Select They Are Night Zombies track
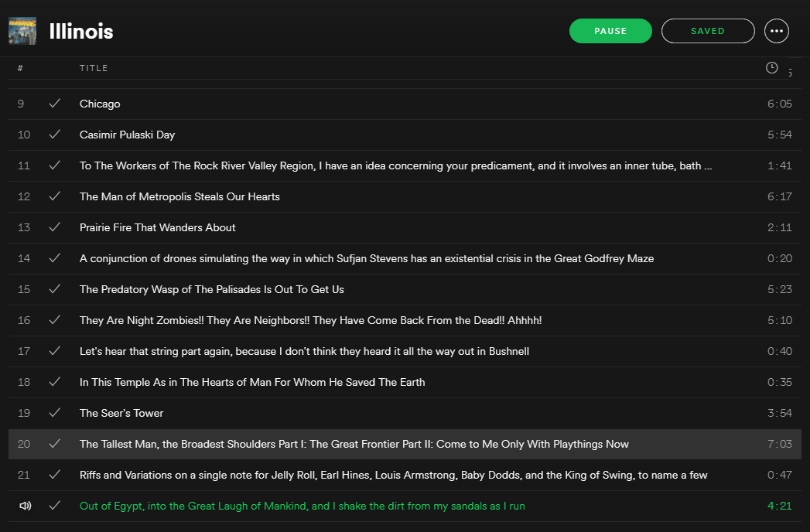Image resolution: width=810 pixels, height=532 pixels. tap(310, 320)
